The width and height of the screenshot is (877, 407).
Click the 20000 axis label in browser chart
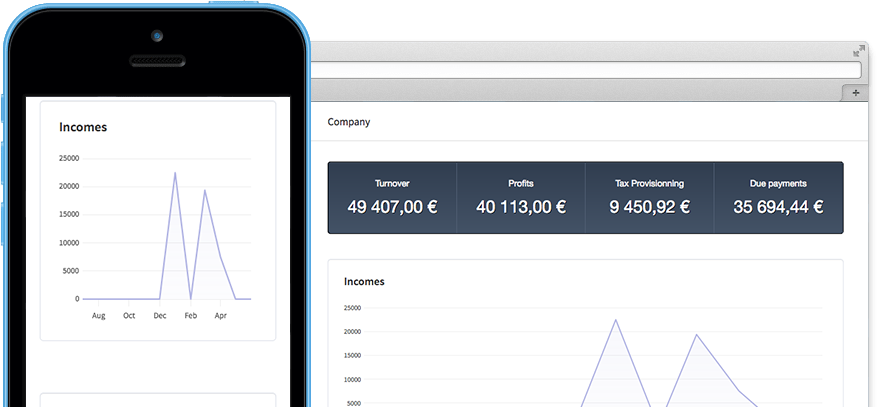point(353,332)
